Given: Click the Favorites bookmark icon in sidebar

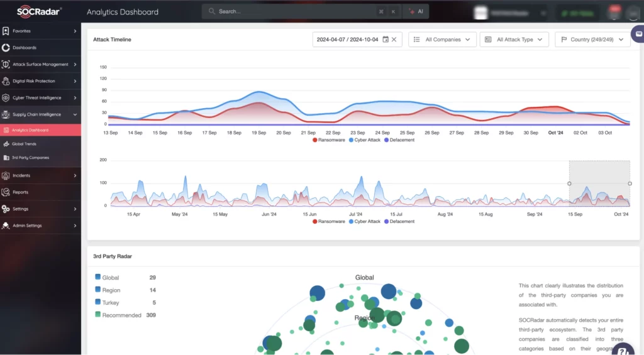Looking at the screenshot, I should point(6,31).
